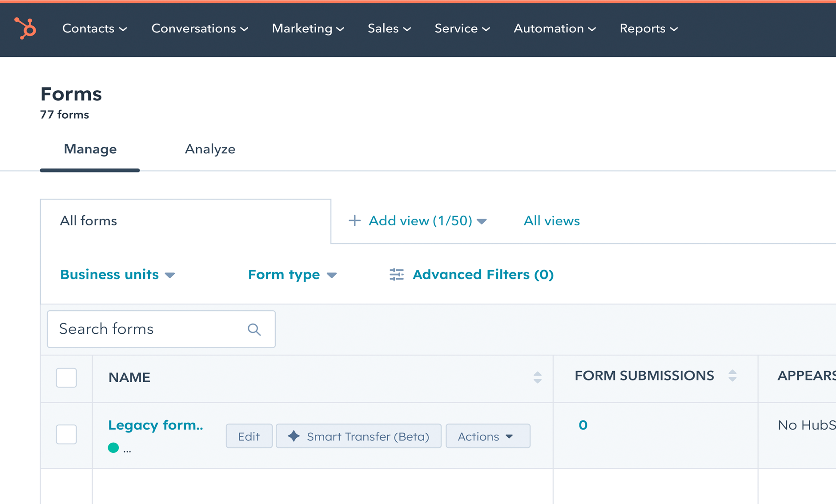Click the HubSpot sprocket logo

25,28
